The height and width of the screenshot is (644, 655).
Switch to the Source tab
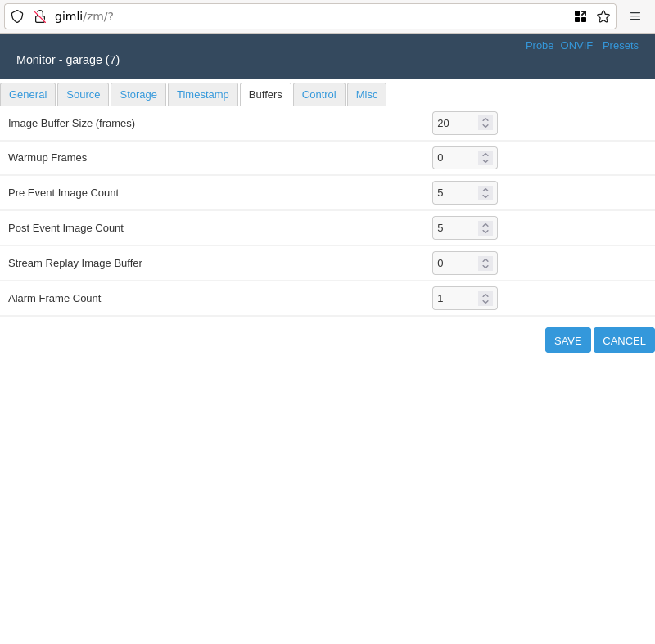[x=84, y=94]
